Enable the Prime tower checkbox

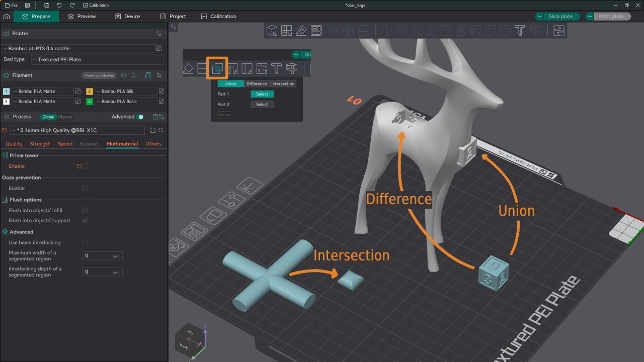85,166
